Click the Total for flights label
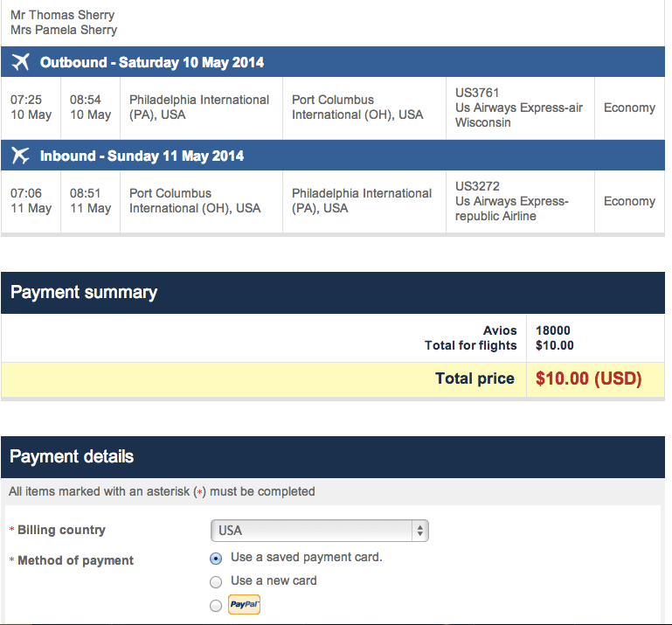 click(x=470, y=345)
